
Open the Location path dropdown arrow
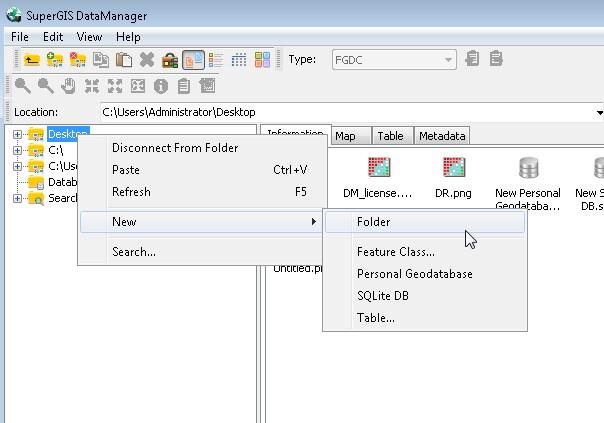pos(599,112)
